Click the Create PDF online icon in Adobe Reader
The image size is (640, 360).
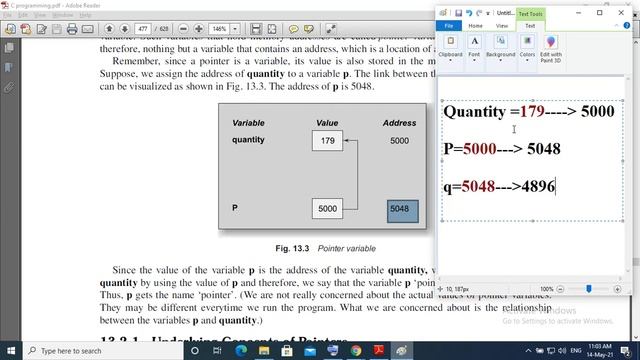click(x=10, y=29)
